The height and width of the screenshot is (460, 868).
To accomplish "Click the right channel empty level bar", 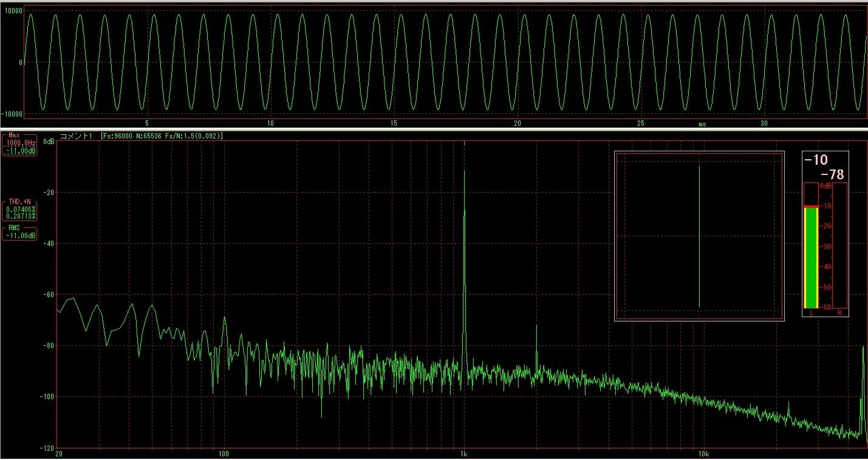I will click(x=839, y=245).
